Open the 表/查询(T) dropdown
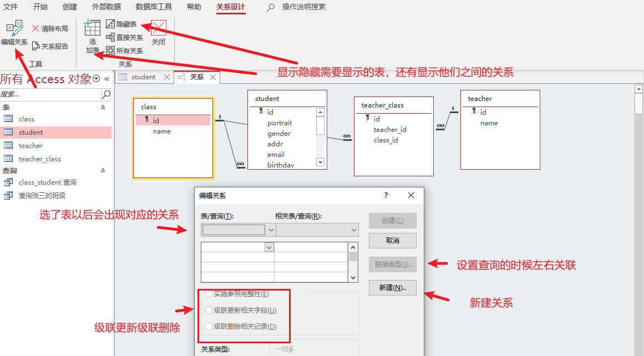644x356 pixels. click(x=271, y=230)
